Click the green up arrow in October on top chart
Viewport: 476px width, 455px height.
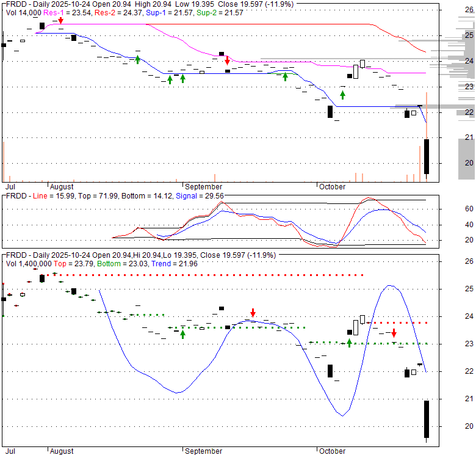(x=342, y=95)
